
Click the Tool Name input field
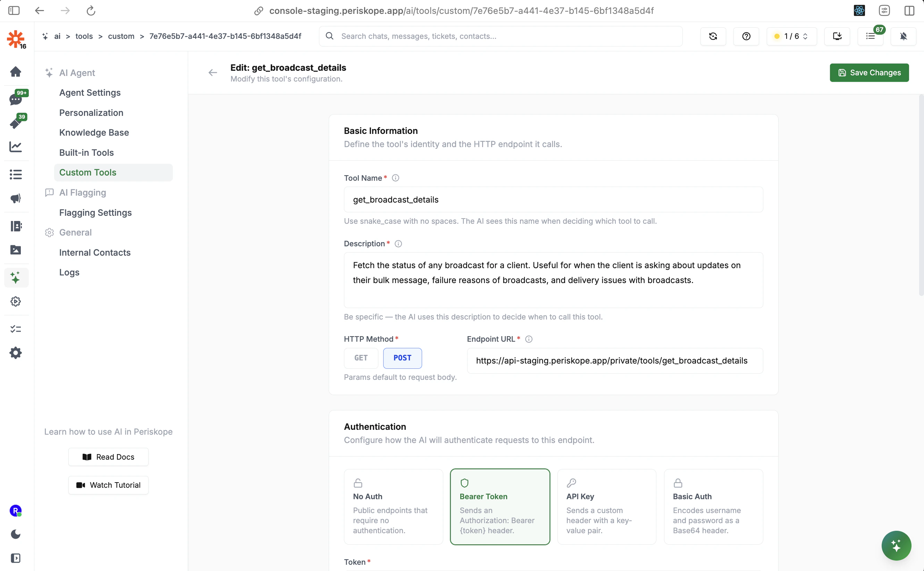(x=553, y=199)
